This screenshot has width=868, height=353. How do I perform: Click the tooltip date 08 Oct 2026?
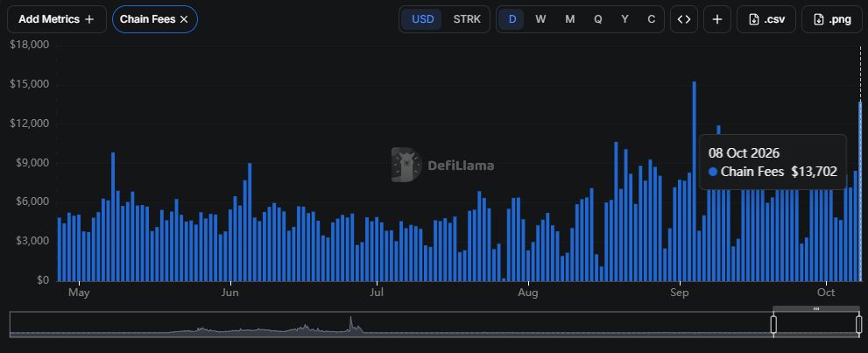[x=745, y=153]
